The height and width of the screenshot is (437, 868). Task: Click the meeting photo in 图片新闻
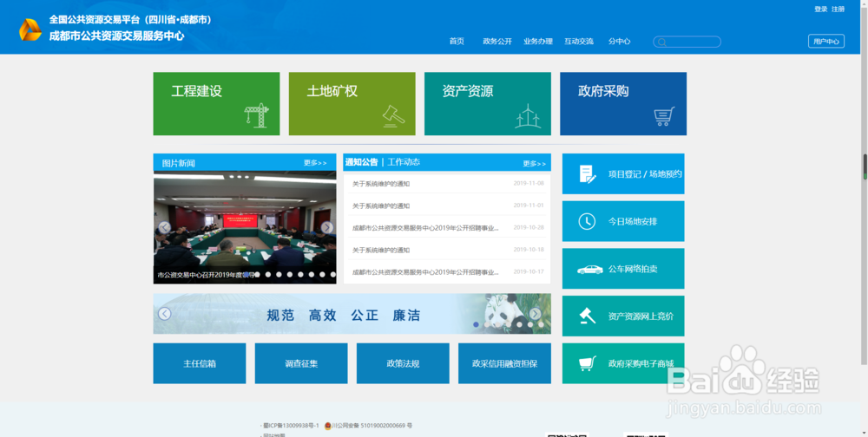point(245,227)
